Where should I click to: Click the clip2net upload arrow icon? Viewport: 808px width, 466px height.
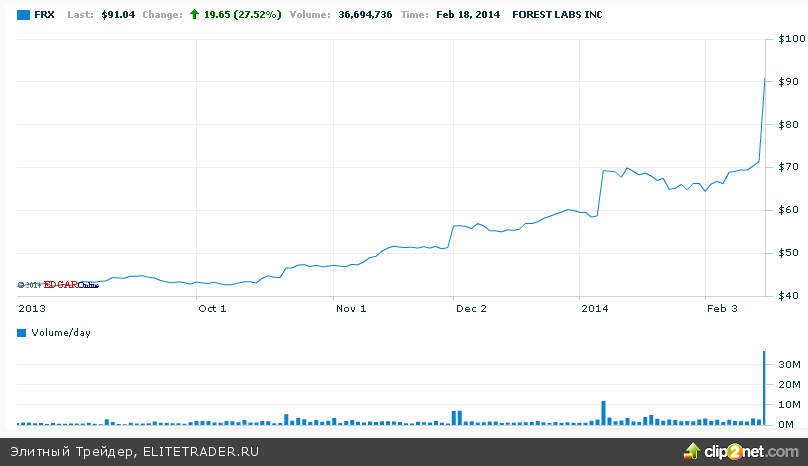click(692, 451)
